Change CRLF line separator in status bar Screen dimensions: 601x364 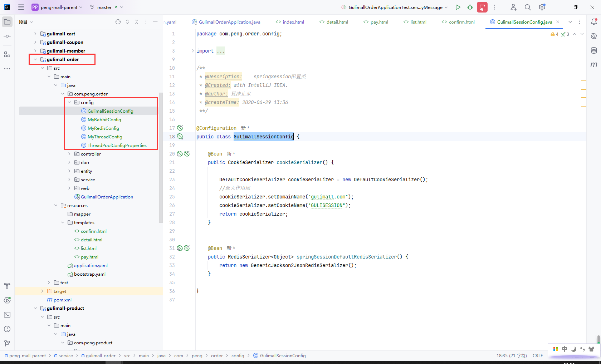pos(538,355)
